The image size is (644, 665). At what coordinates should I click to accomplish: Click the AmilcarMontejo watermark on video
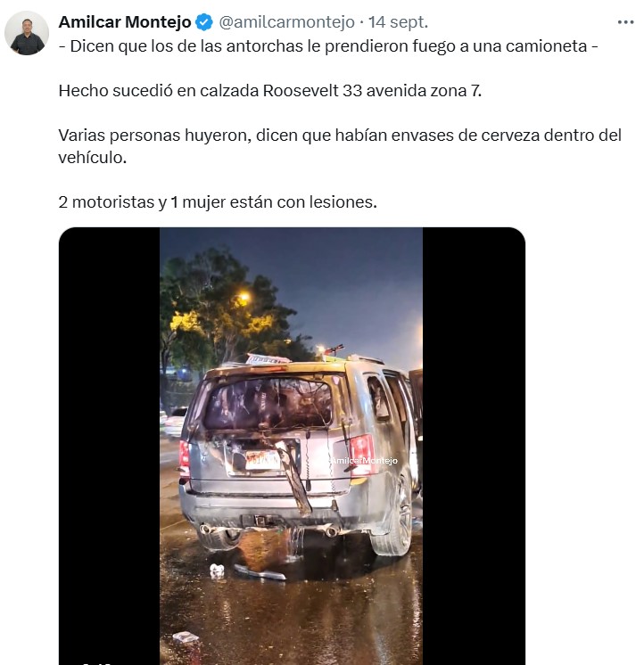[x=364, y=460]
